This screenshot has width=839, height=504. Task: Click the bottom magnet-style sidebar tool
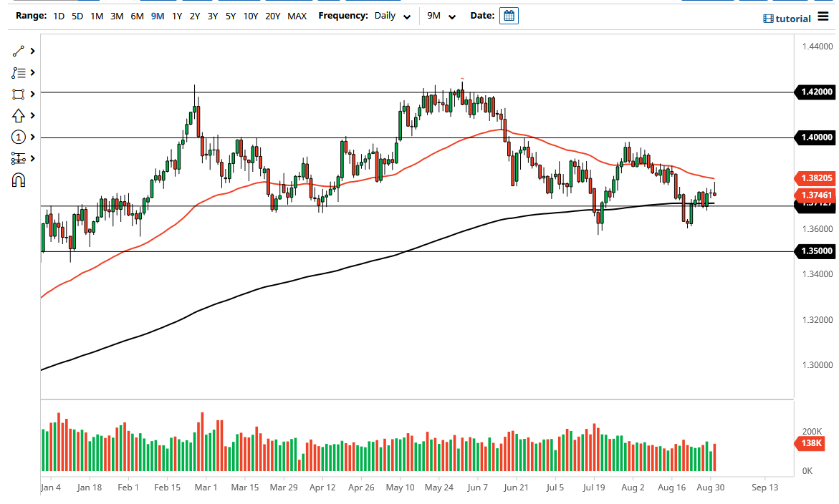[17, 180]
